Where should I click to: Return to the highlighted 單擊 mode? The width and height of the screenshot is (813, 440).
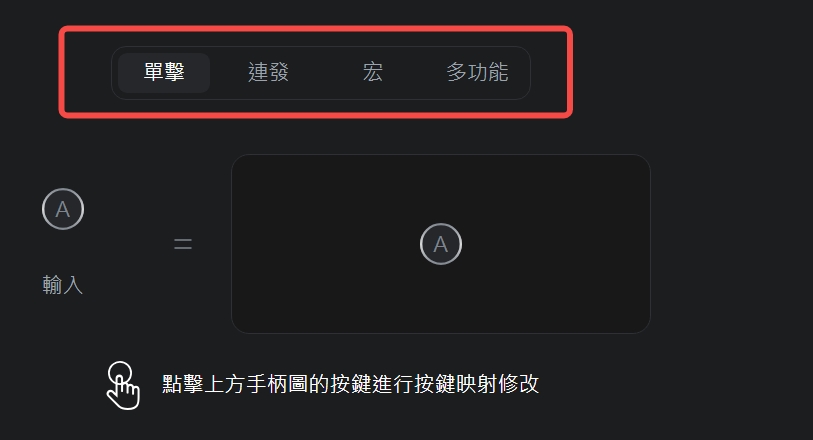click(164, 73)
